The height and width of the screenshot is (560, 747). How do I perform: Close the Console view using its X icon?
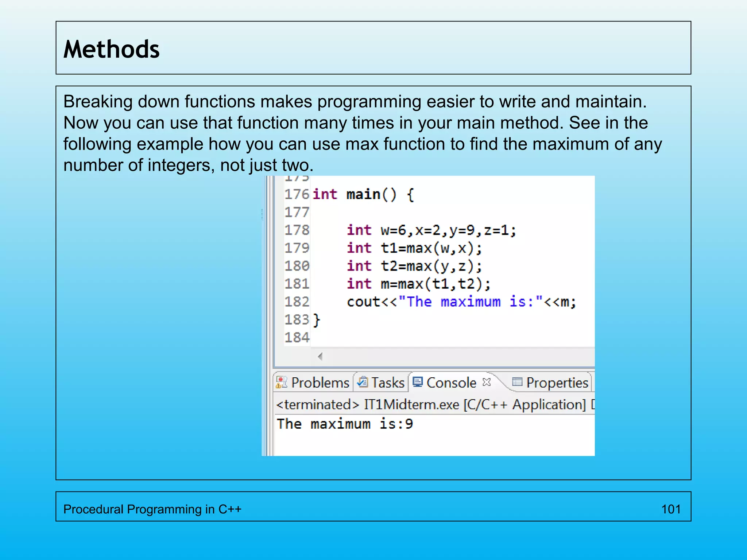click(x=487, y=382)
